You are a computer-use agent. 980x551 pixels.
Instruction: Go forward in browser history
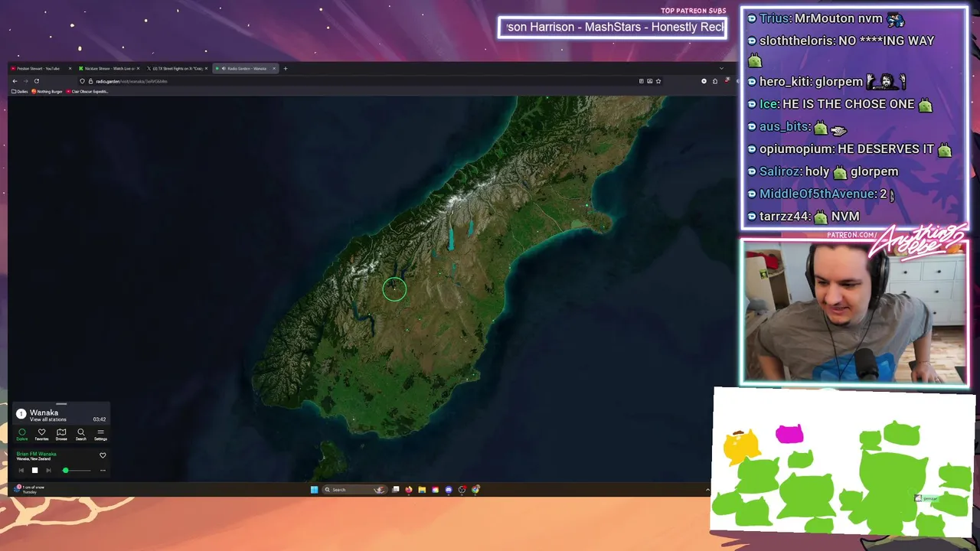point(25,81)
